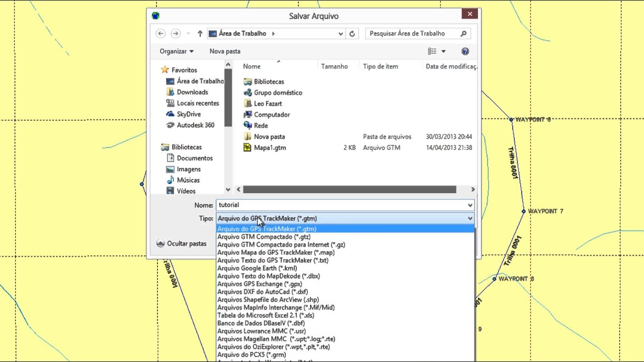Click the search magnifier icon
Screen dimensions: 644x362
[463, 34]
